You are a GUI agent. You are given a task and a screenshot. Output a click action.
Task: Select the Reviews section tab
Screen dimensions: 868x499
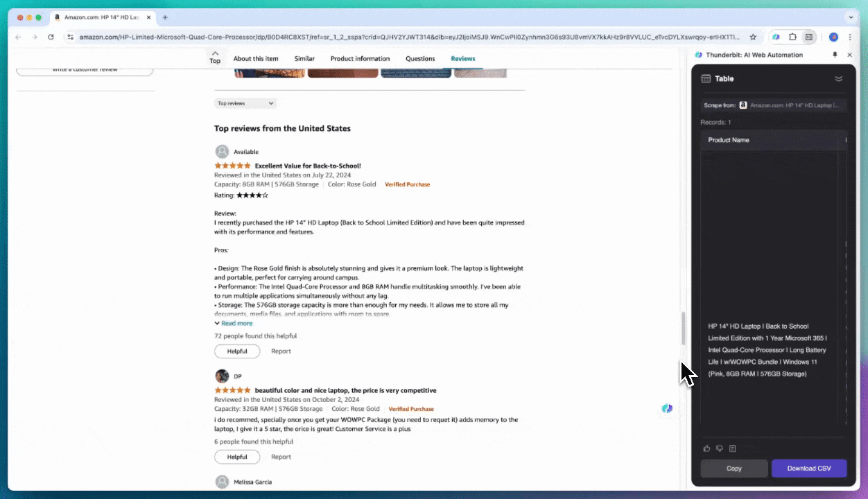point(463,59)
